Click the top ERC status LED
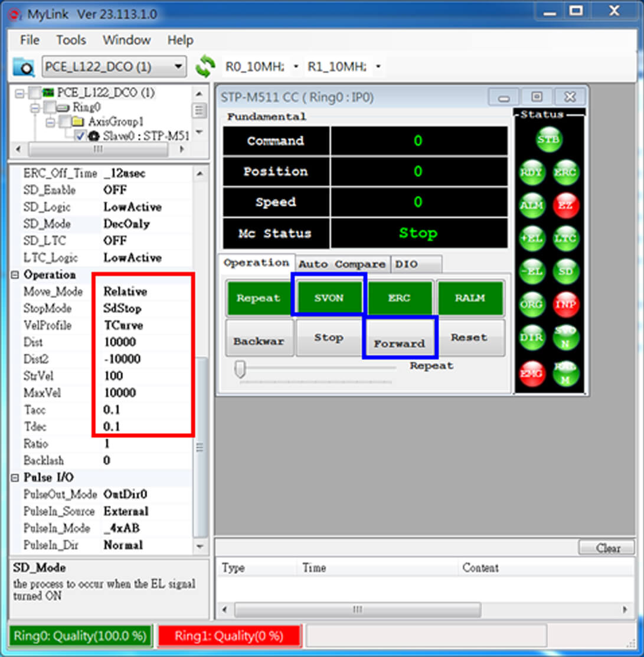Image resolution: width=644 pixels, height=657 pixels. pos(565,172)
